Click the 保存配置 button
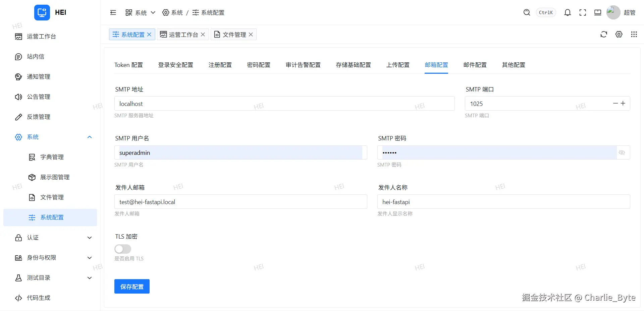The height and width of the screenshot is (311, 644). point(132,287)
